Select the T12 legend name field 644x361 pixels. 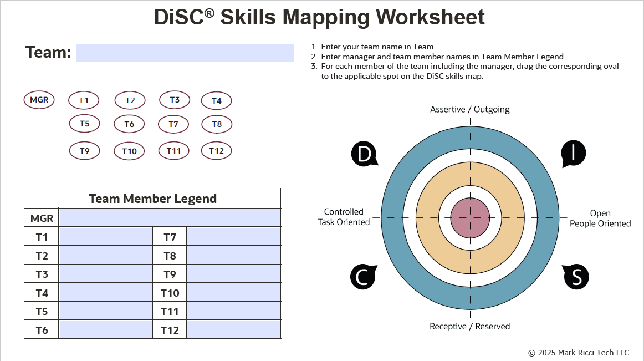(233, 330)
